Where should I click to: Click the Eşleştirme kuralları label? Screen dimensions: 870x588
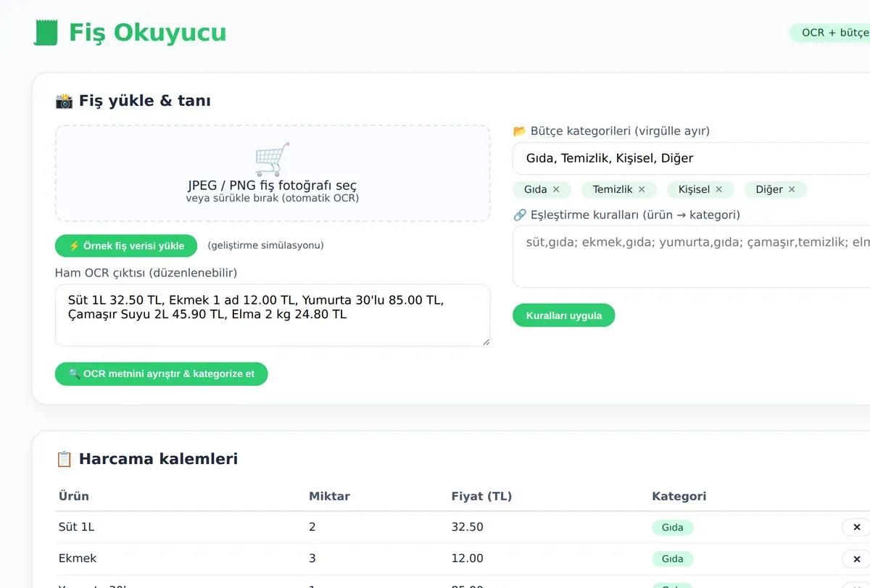(x=626, y=215)
